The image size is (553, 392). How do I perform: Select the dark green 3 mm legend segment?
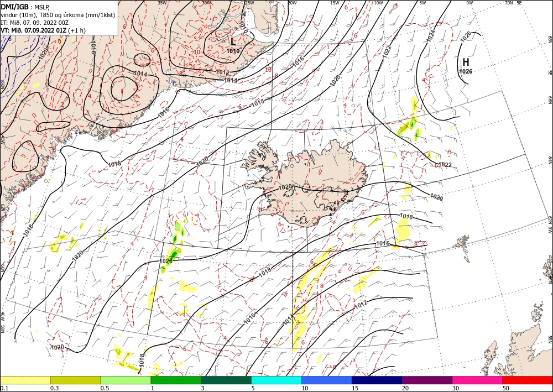coord(226,380)
